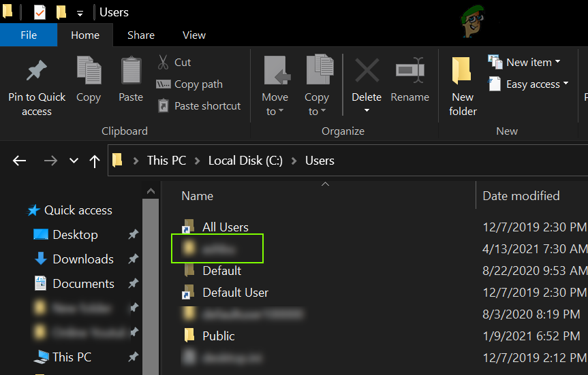588x375 pixels.
Task: Create a folder with New folder icon
Action: click(x=463, y=72)
